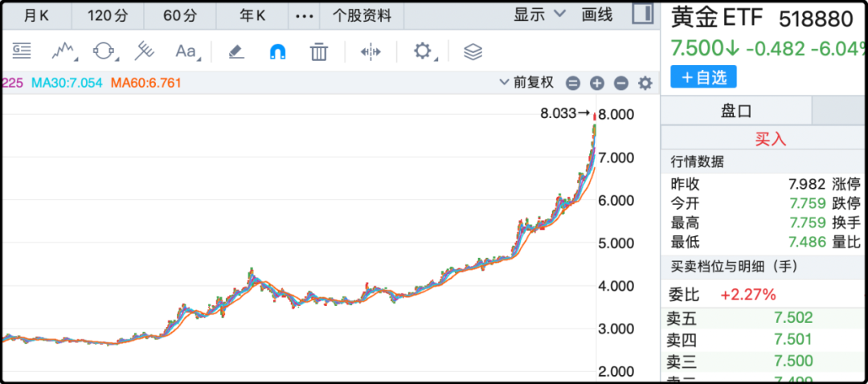Select the Aa text annotation tool
Image resolution: width=868 pixels, height=384 pixels.
186,51
